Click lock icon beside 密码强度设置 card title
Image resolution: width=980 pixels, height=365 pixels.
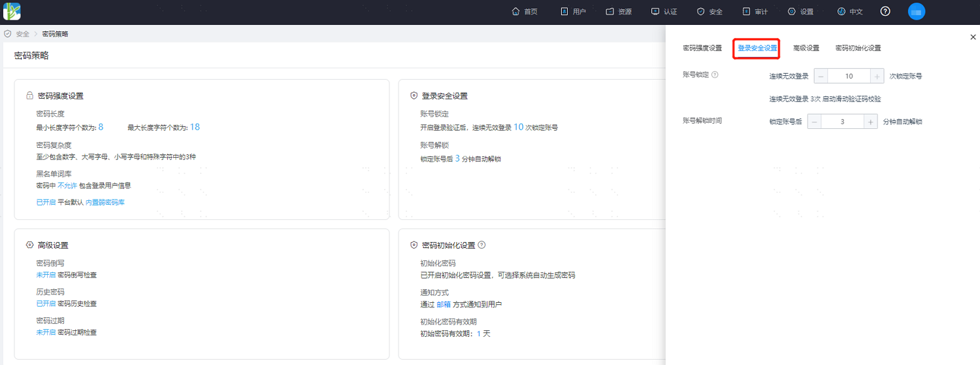[x=29, y=96]
